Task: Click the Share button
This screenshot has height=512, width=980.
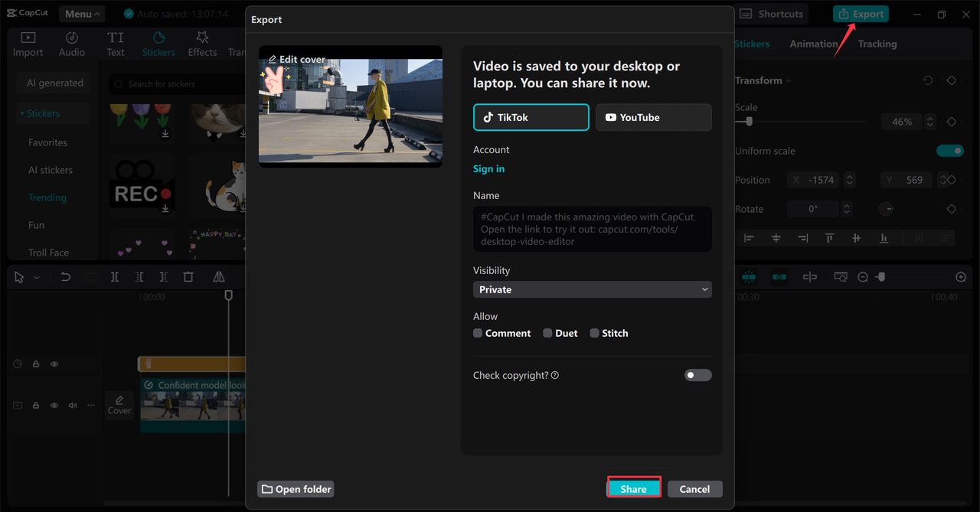Action: pos(634,488)
